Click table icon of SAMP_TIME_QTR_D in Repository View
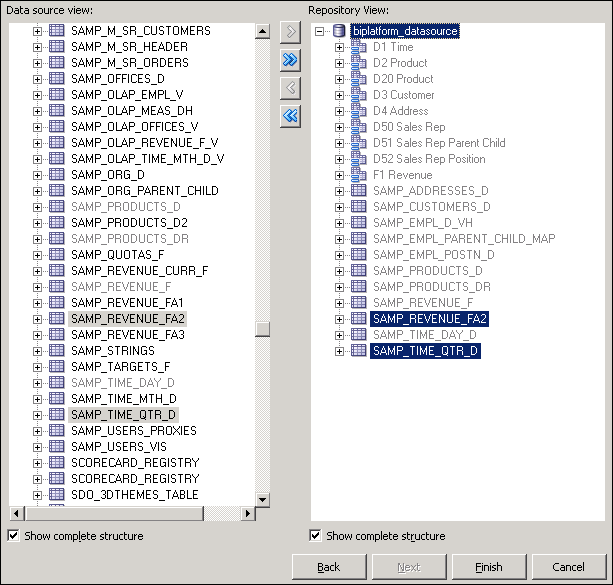Screen dimensions: 613x585 coord(358,350)
